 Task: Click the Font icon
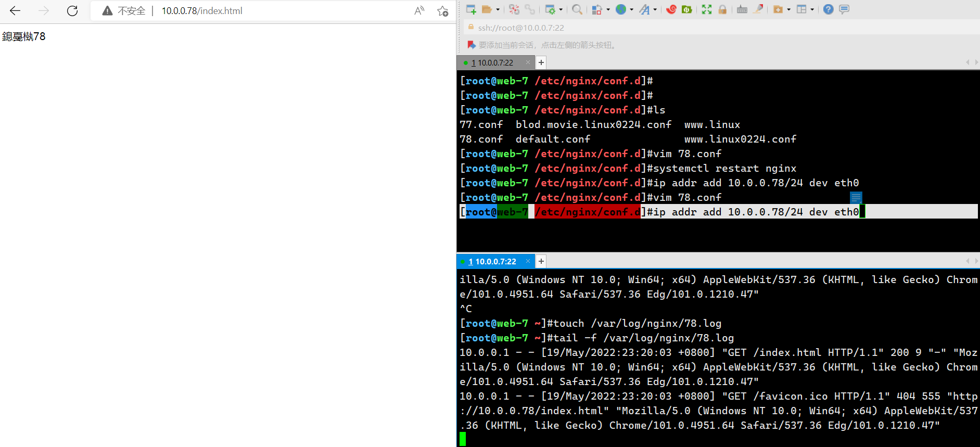645,9
